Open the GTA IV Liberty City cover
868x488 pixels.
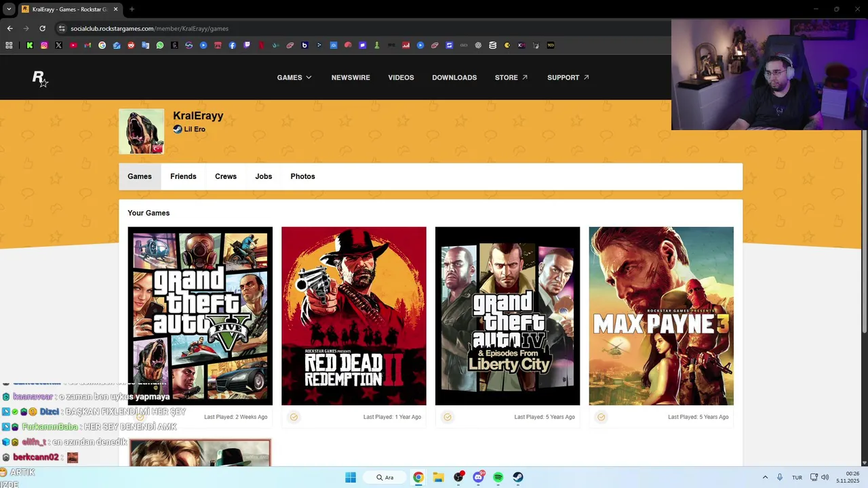click(507, 316)
